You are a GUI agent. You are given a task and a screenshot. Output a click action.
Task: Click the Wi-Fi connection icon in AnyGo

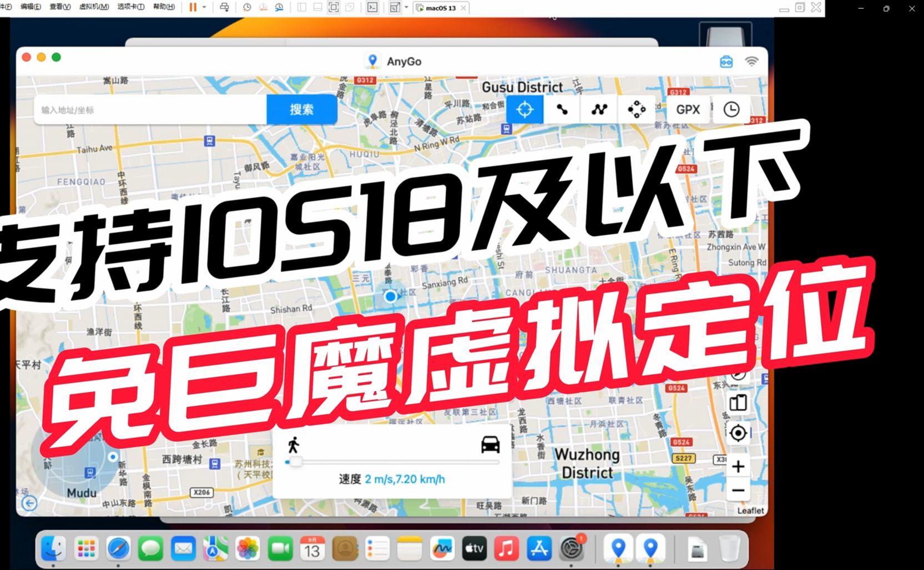[x=751, y=62]
